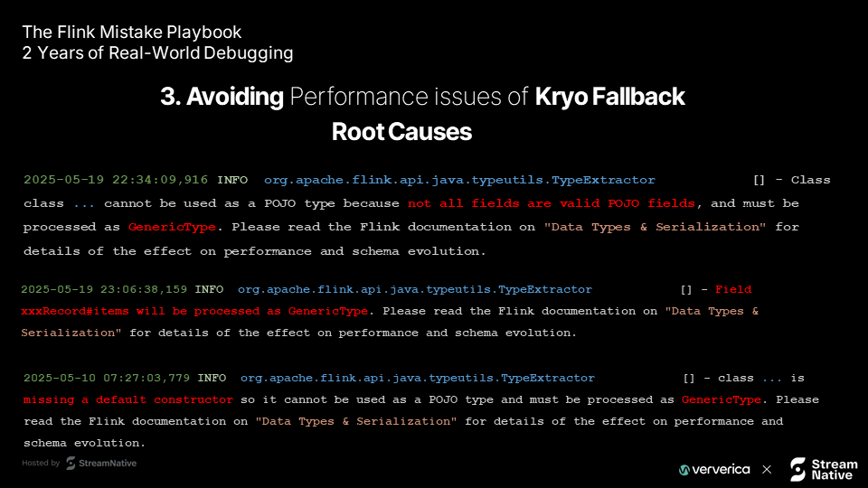Click "2 Years of Real-World Debugging" subtitle

pos(157,53)
